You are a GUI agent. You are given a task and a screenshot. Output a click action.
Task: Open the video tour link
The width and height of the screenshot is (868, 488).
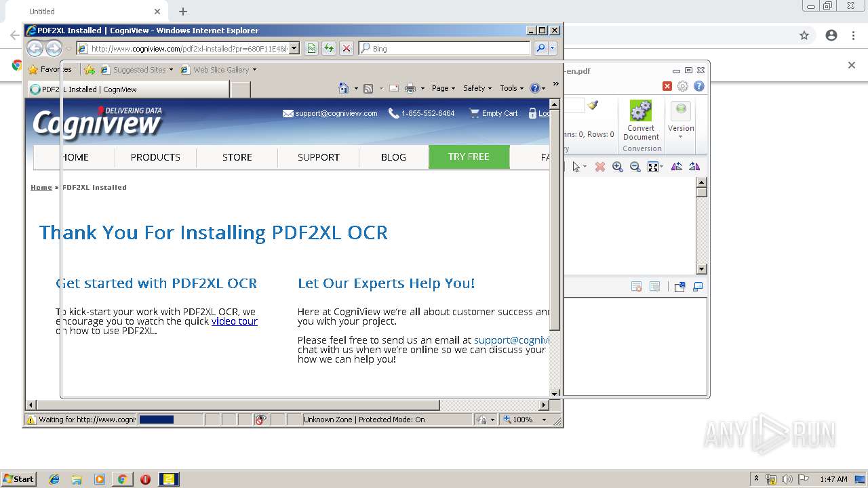click(235, 321)
